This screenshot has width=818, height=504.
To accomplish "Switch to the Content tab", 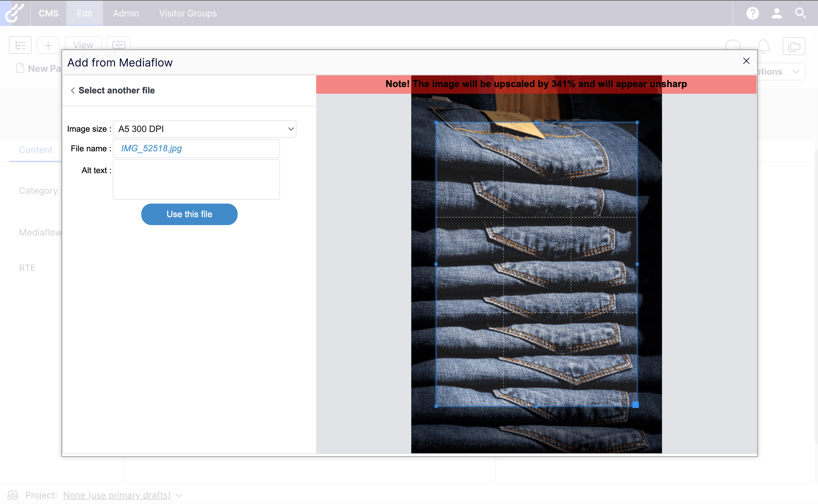I will 35,150.
